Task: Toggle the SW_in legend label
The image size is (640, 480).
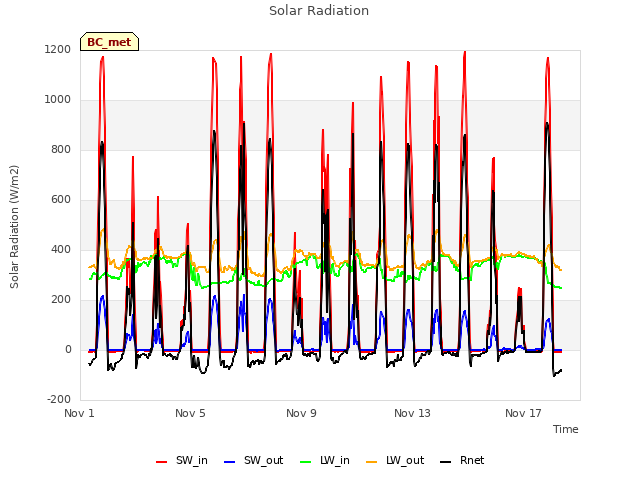Action: [x=192, y=460]
